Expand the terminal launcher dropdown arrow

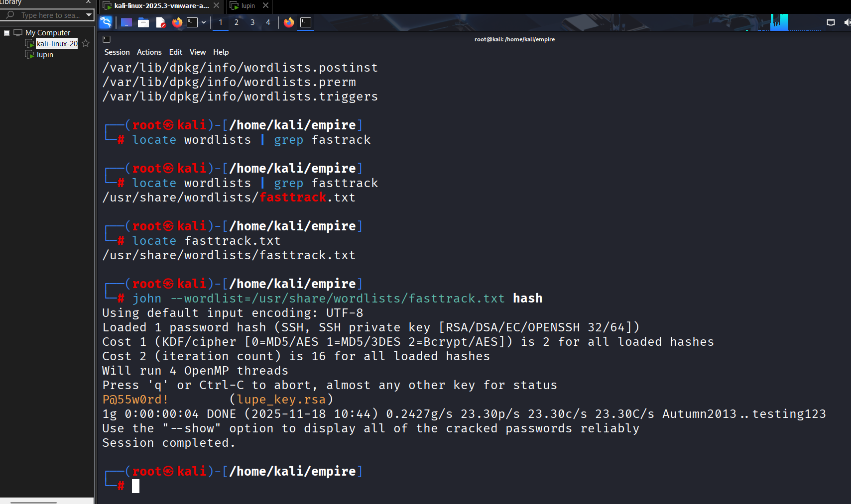tap(204, 22)
